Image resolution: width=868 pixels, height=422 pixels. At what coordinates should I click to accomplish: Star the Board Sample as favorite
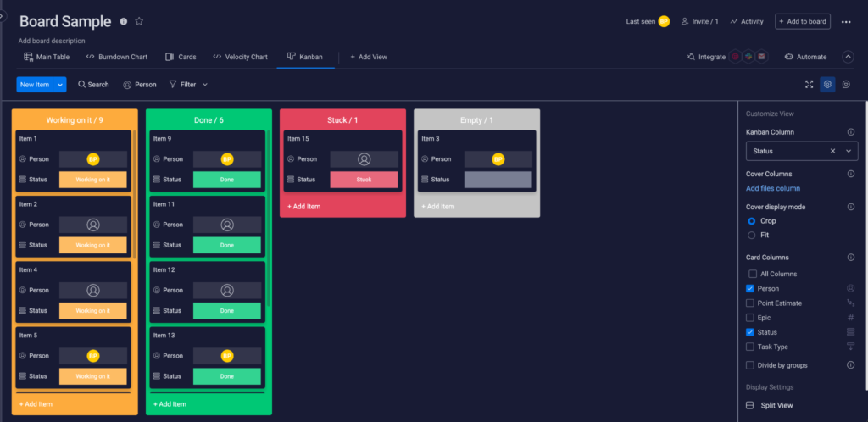pyautogui.click(x=139, y=21)
